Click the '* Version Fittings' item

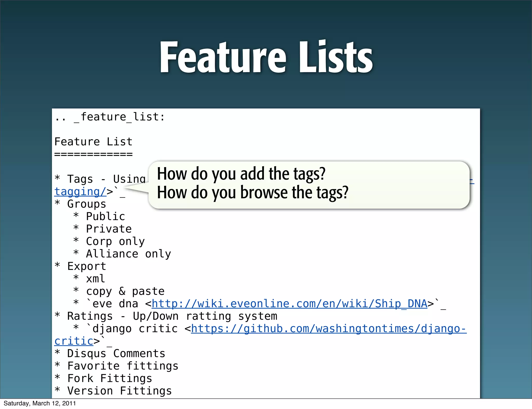pyautogui.click(x=113, y=391)
